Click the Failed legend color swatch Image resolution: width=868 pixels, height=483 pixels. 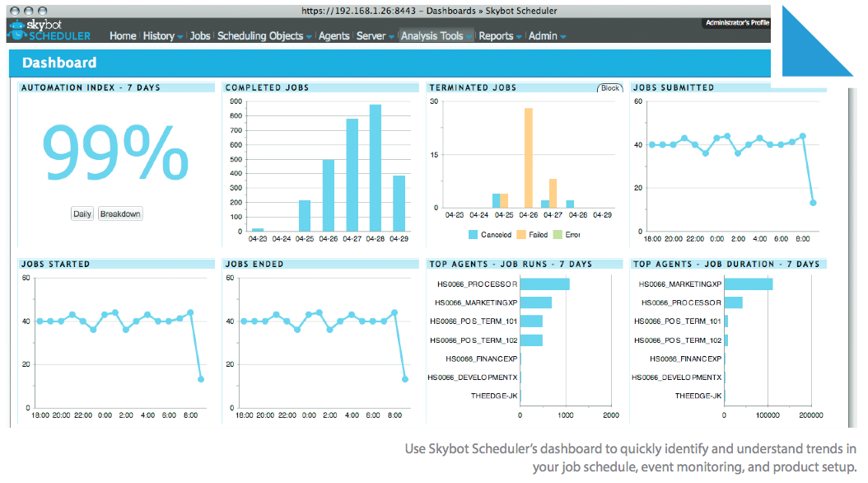pyautogui.click(x=521, y=235)
